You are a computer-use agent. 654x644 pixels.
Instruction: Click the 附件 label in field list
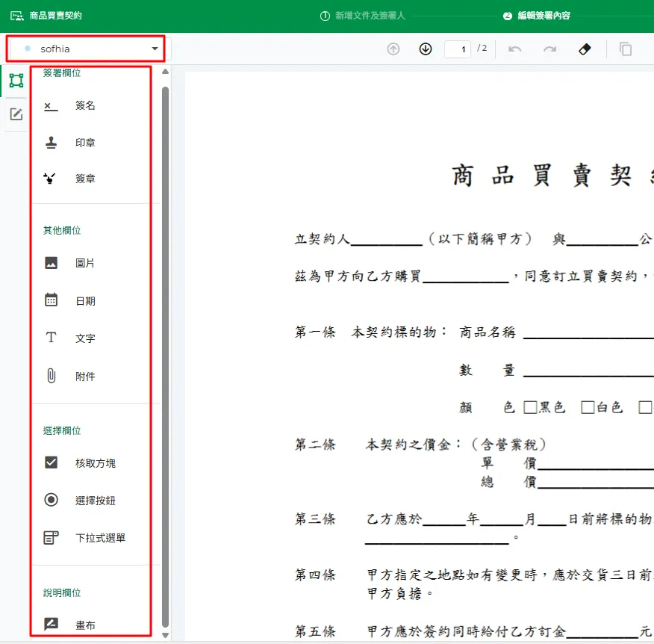85,377
